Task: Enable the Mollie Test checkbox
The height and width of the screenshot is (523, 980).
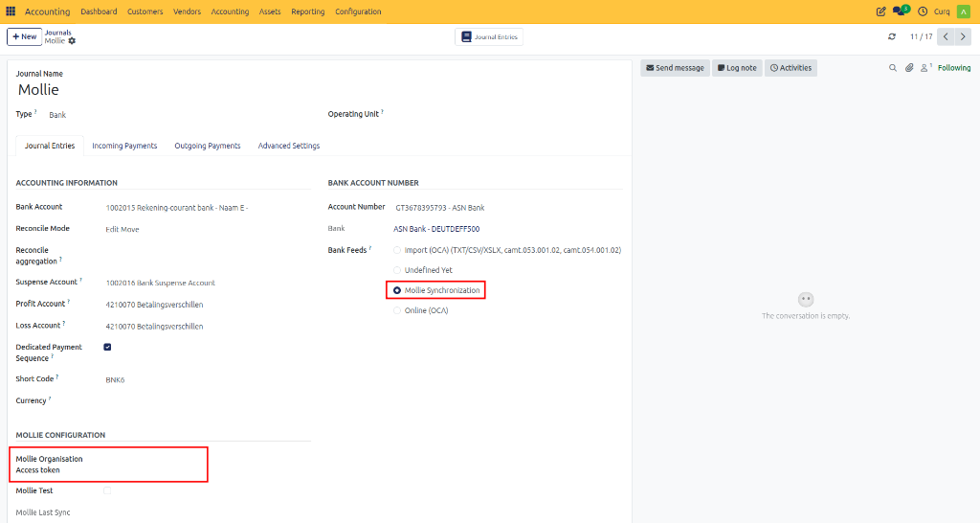Action: point(107,491)
